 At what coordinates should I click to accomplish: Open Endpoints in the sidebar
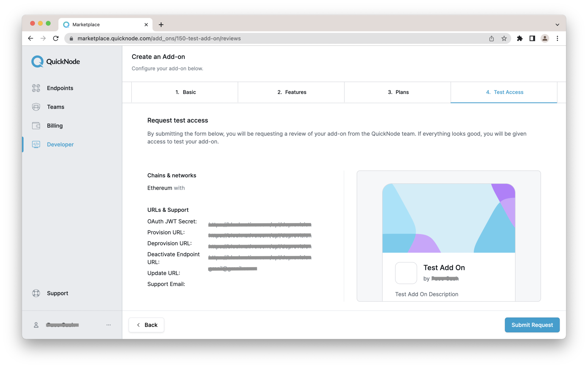pos(60,88)
